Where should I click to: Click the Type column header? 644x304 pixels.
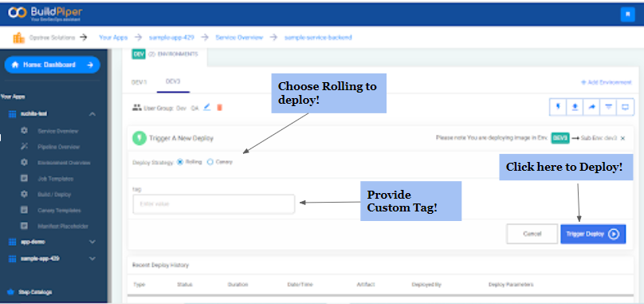pos(139,285)
